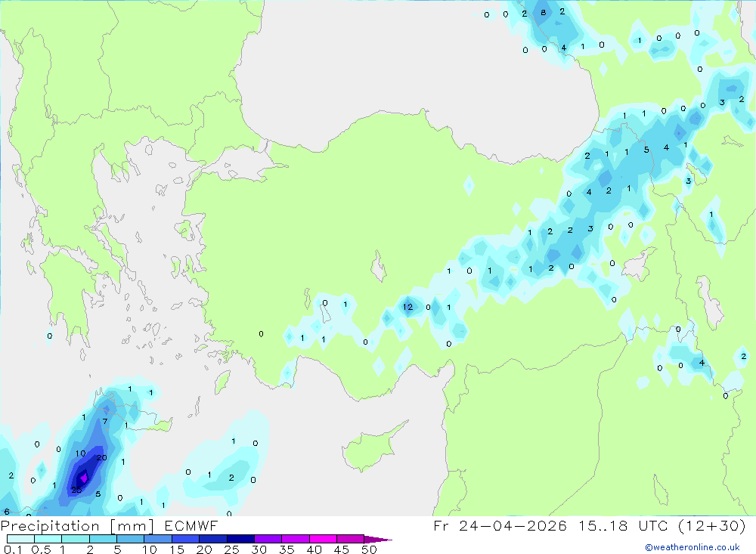Click the '40' legend scale label
The height and width of the screenshot is (554, 756).
(314, 549)
